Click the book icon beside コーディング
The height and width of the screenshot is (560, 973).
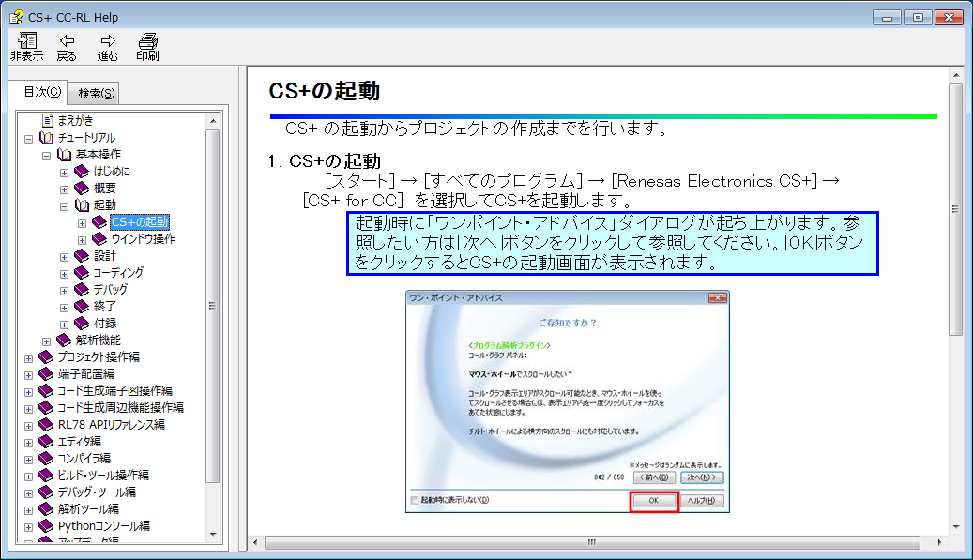pyautogui.click(x=82, y=272)
